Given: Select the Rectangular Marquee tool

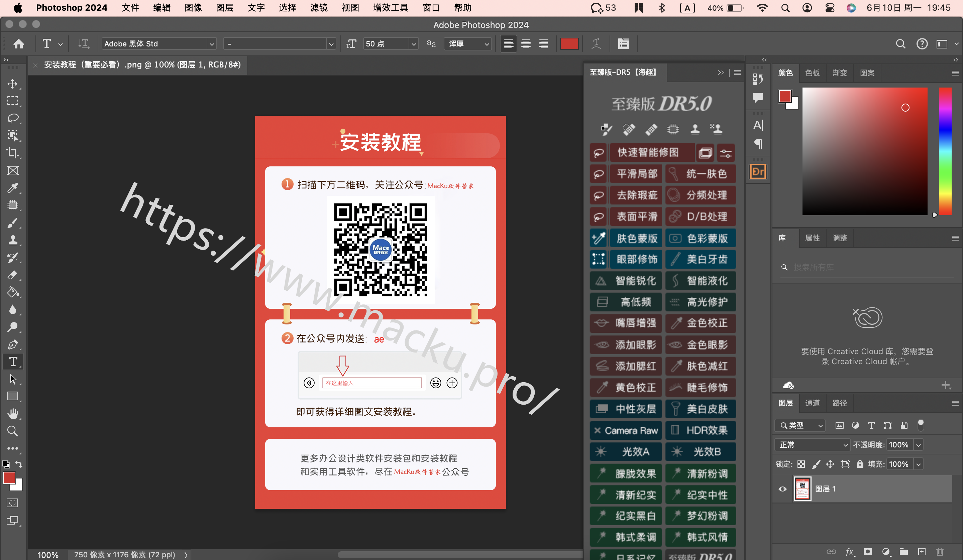Looking at the screenshot, I should (x=13, y=101).
